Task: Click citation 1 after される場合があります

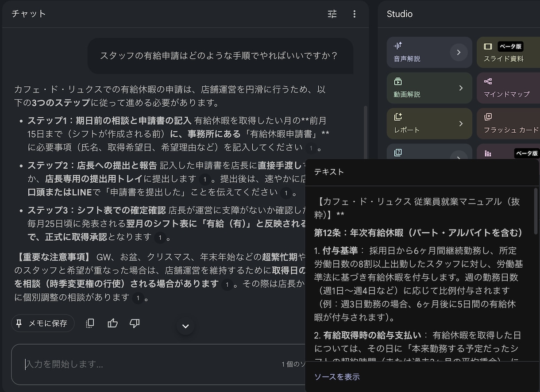Action: [227, 284]
